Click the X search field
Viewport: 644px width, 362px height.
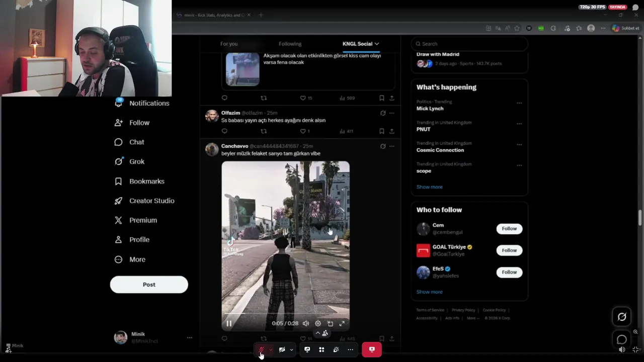click(x=469, y=44)
